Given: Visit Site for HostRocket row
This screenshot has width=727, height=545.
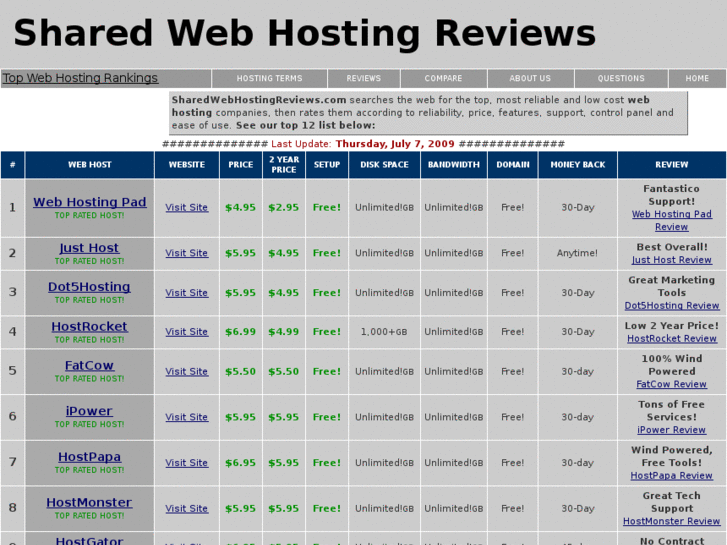Looking at the screenshot, I should pos(186,332).
